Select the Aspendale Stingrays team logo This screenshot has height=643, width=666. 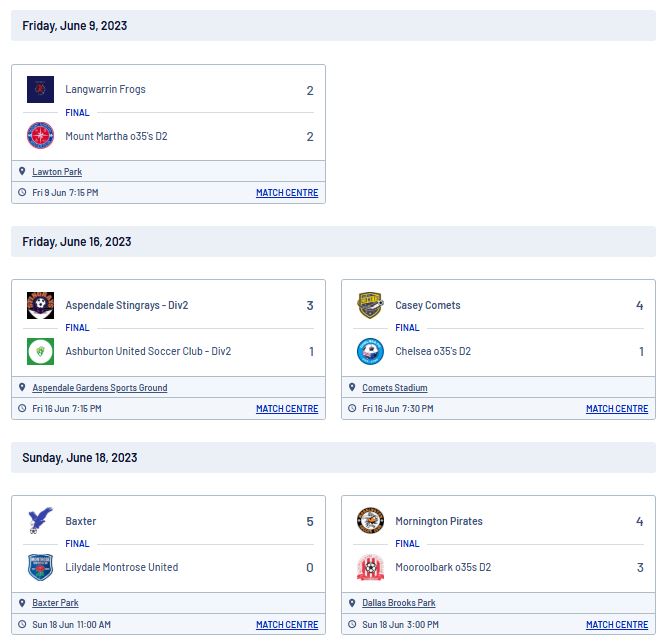pos(40,305)
